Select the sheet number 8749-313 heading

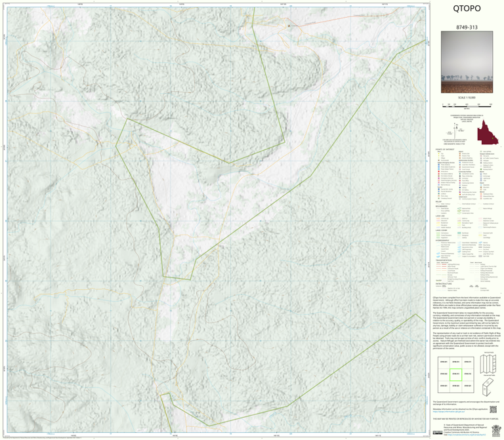[x=467, y=28]
